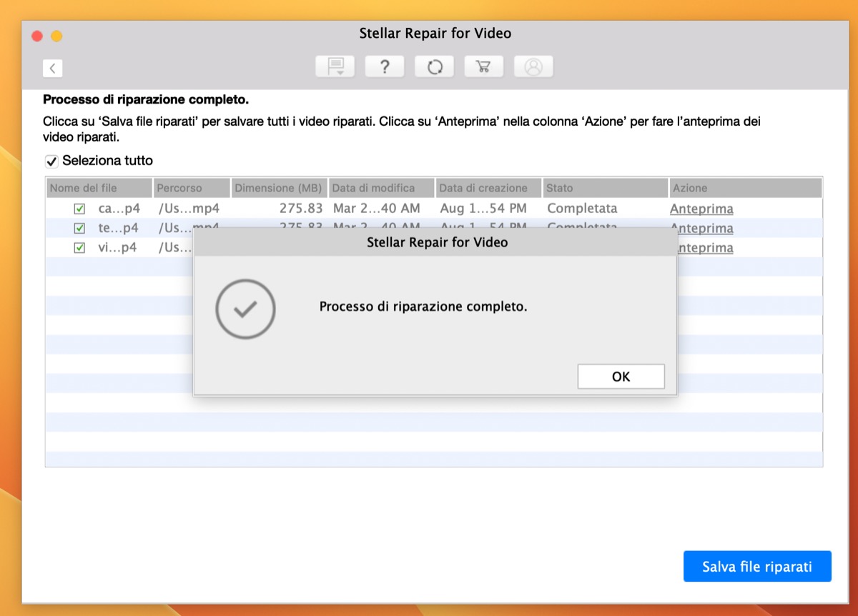
Task: Click the back arrow navigation icon
Action: pos(52,68)
